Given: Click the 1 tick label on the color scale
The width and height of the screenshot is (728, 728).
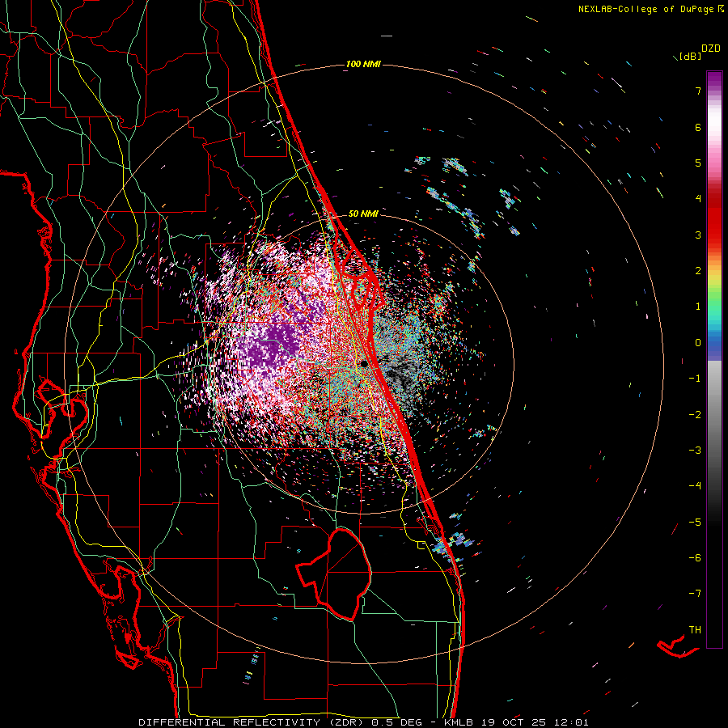Looking at the screenshot, I should (698, 307).
